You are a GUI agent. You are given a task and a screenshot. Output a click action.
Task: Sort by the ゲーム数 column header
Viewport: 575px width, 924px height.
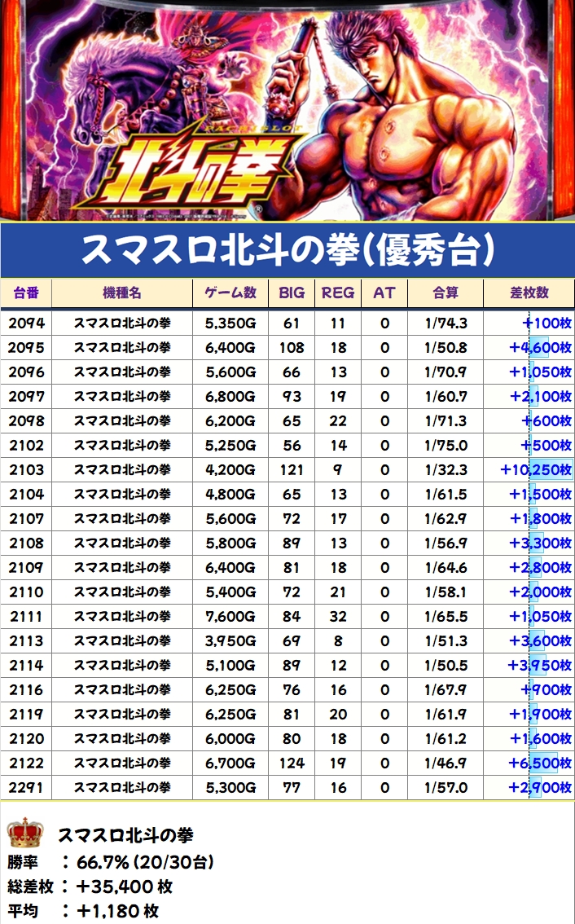[x=230, y=293]
